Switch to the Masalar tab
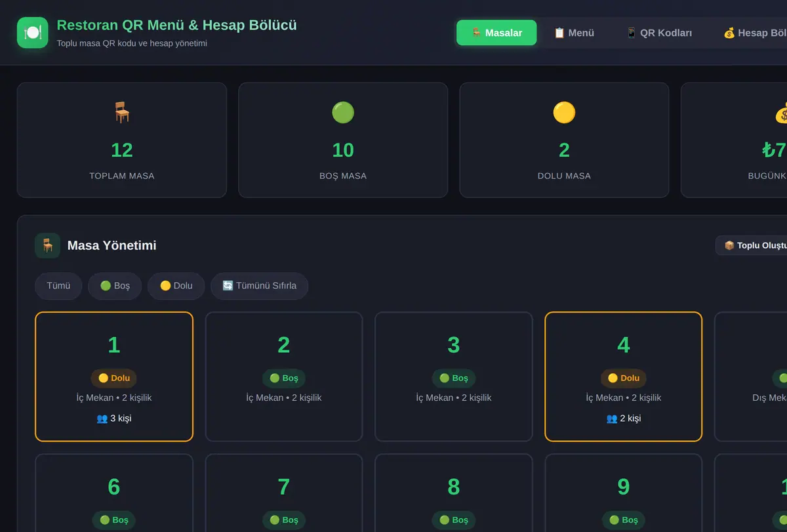This screenshot has width=787, height=532. (496, 33)
